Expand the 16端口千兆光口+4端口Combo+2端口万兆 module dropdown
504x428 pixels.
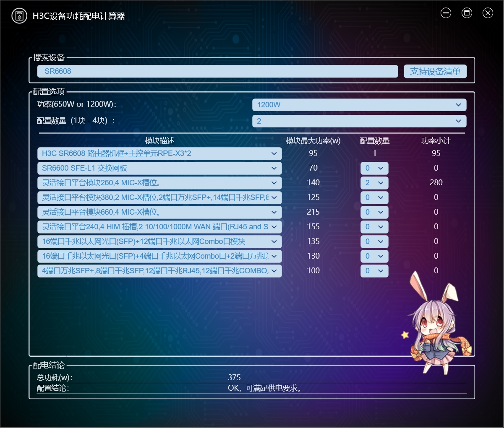159,256
